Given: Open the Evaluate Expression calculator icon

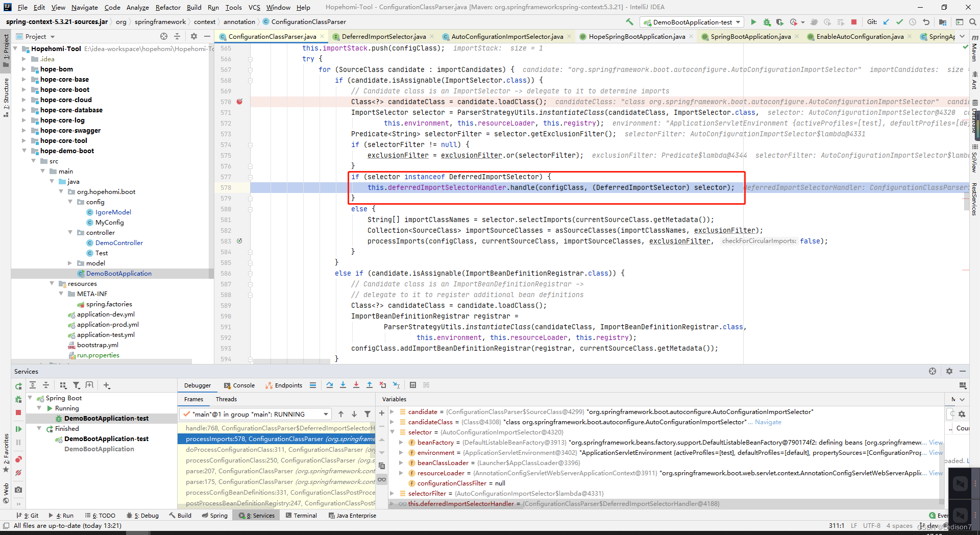Looking at the screenshot, I should tap(413, 385).
